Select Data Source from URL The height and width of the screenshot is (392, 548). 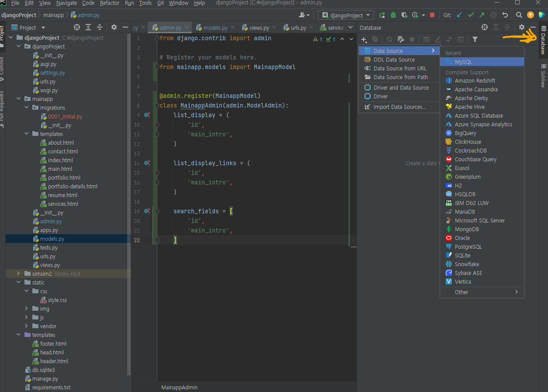pyautogui.click(x=399, y=69)
